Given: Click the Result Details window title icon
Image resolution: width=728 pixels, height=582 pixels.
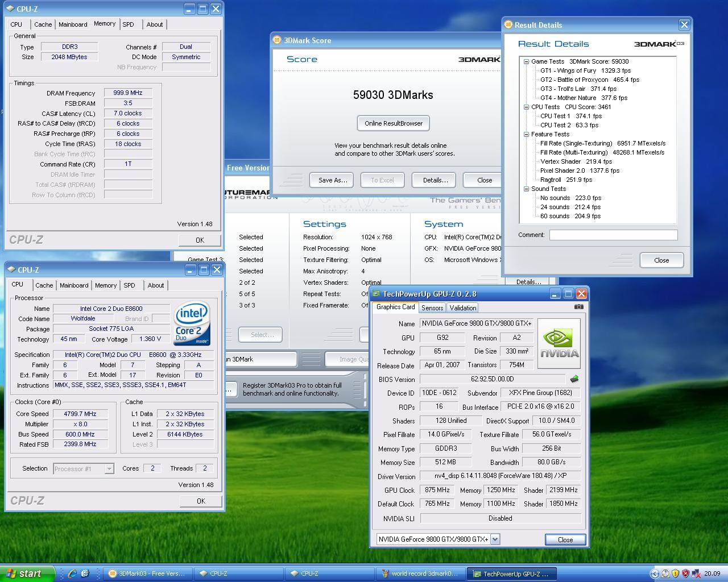Looking at the screenshot, I should click(508, 24).
